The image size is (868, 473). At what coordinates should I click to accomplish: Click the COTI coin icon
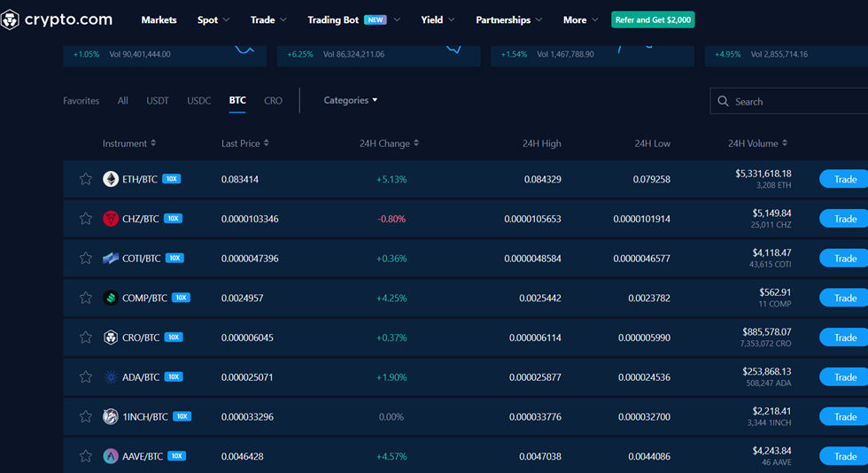[x=111, y=258]
